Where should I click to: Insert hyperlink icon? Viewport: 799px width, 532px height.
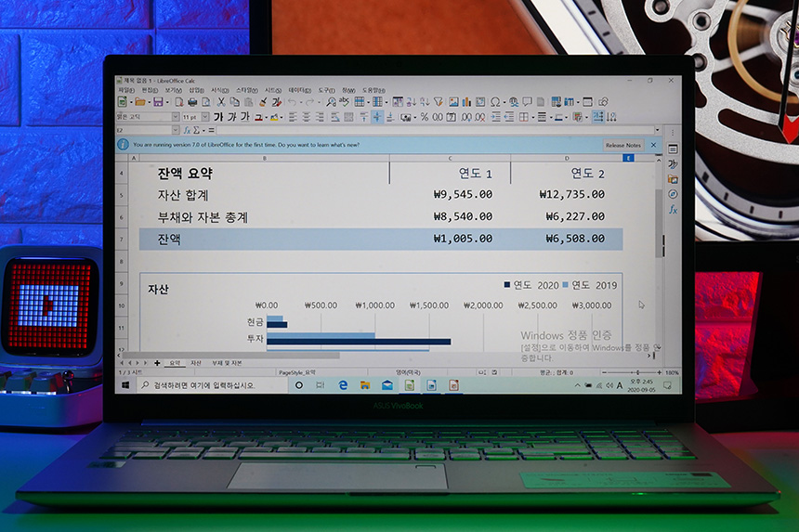pos(514,102)
